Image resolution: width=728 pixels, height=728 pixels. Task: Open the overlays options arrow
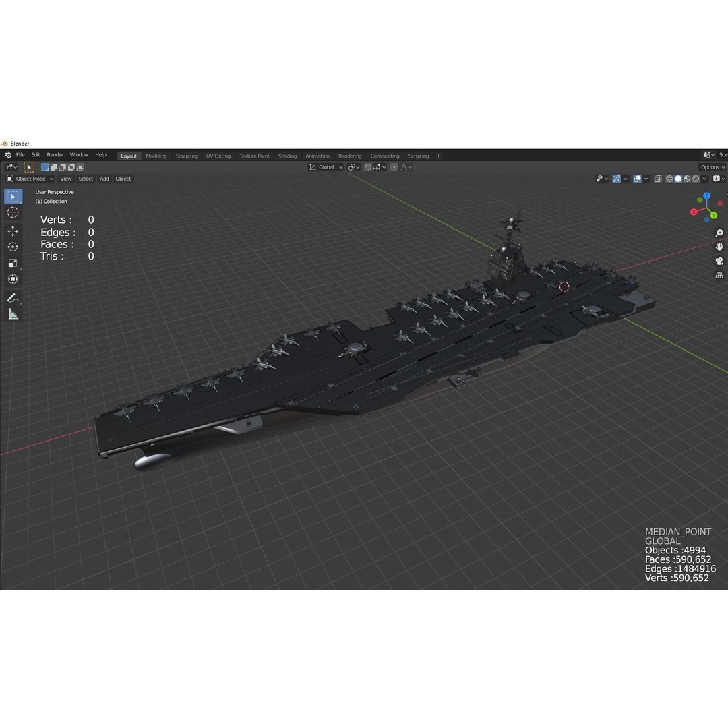[646, 179]
